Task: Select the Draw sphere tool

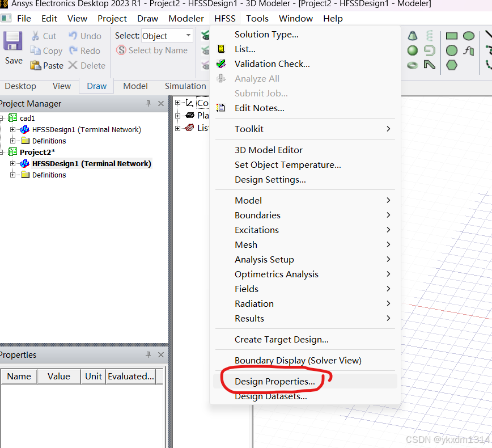Action: click(413, 50)
